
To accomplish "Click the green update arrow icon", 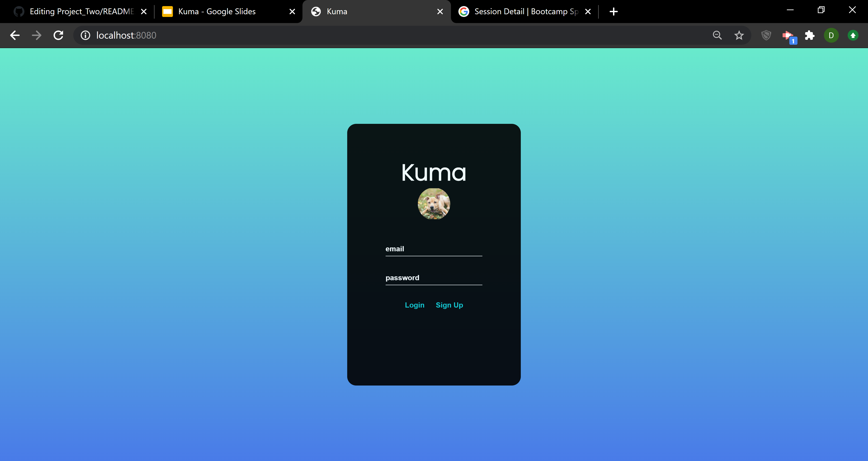I will 853,35.
